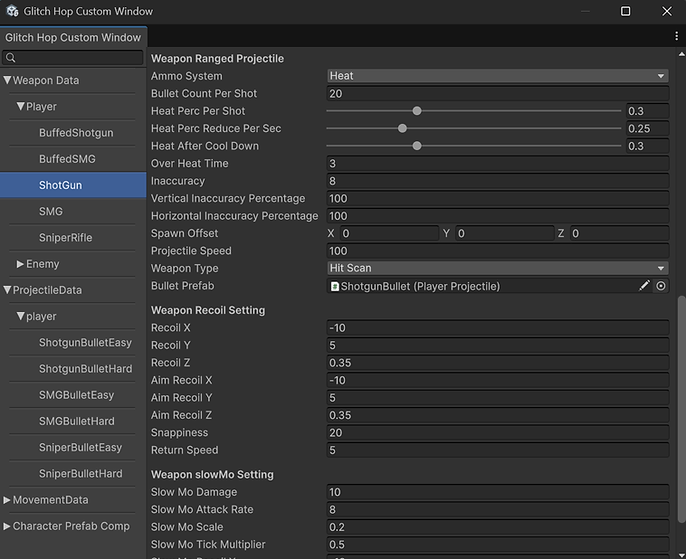Click the ShotgunBullet prefab file icon

pyautogui.click(x=334, y=286)
